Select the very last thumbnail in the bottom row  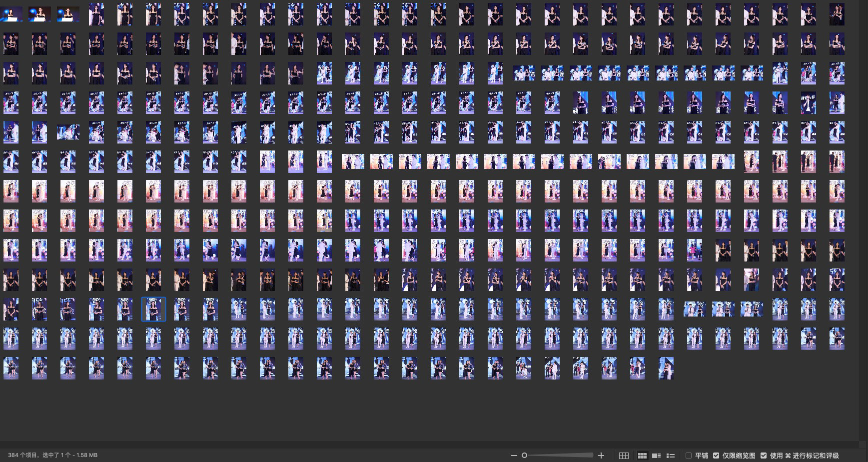click(x=666, y=368)
